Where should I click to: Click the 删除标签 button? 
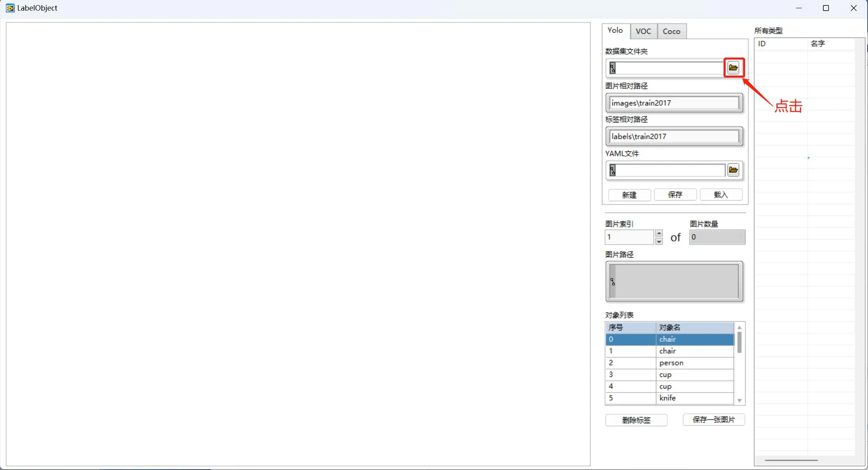(x=636, y=420)
